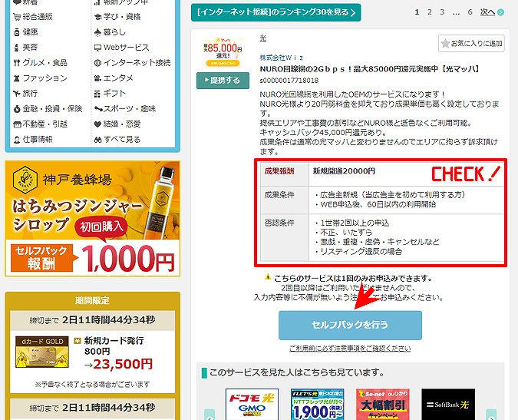The image size is (518, 420).
Task: Open the 健康 category
Action: click(x=30, y=32)
